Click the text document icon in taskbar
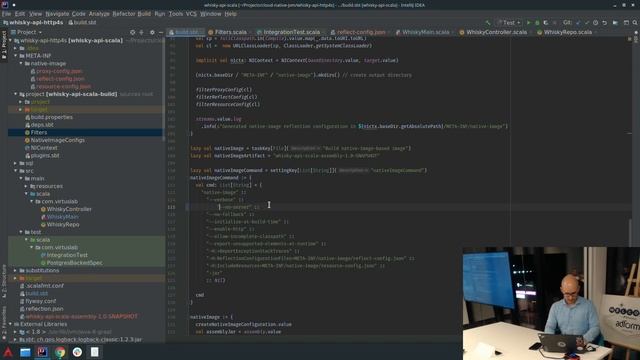 coord(95,352)
